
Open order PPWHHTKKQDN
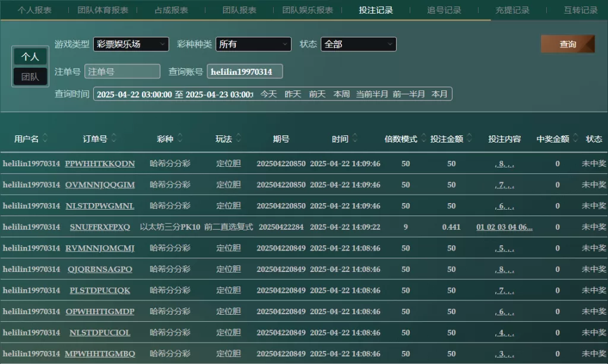coord(100,163)
